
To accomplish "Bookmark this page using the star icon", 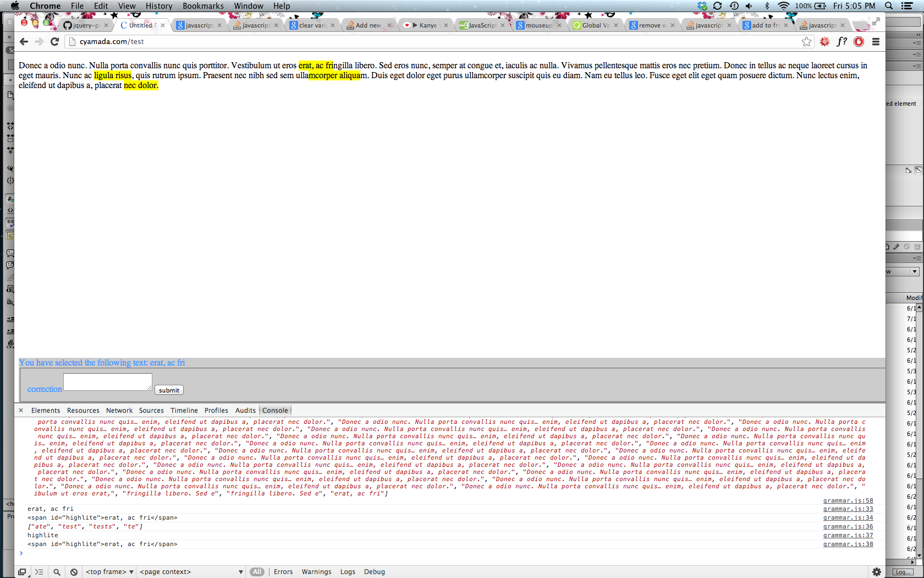I will tap(806, 41).
